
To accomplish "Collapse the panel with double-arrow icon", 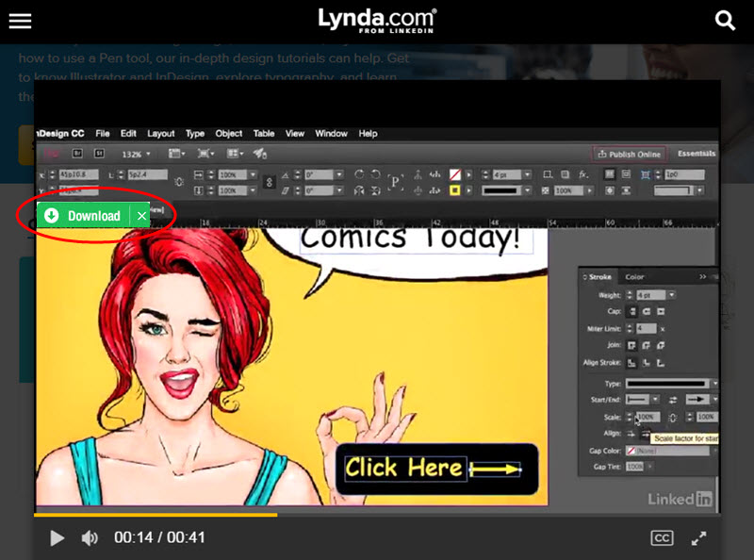I will point(702,276).
